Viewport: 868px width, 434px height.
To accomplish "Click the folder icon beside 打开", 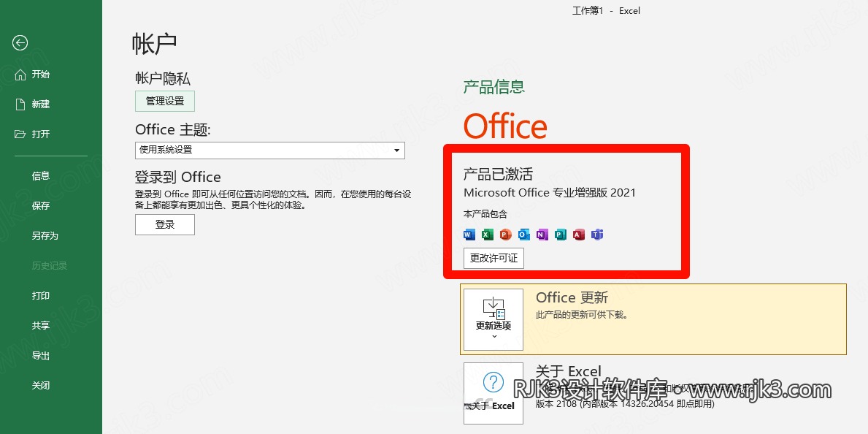I will (20, 134).
